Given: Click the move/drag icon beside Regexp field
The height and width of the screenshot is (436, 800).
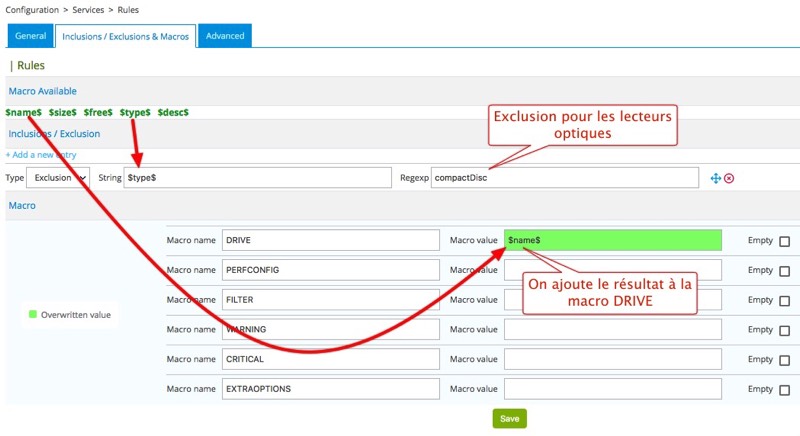Looking at the screenshot, I should [716, 178].
